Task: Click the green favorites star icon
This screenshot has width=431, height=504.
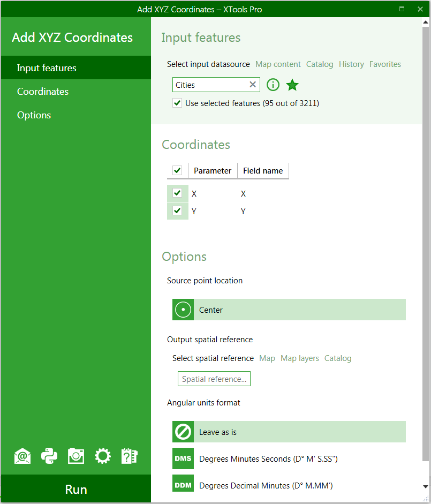Action: [292, 85]
